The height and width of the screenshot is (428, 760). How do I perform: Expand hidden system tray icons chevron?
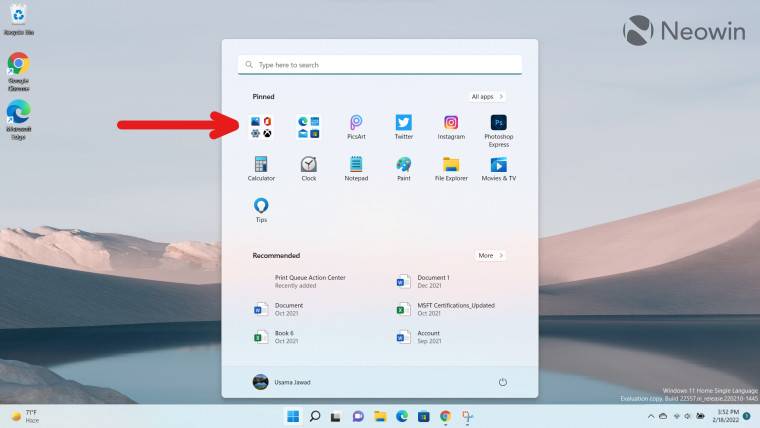pyautogui.click(x=651, y=416)
